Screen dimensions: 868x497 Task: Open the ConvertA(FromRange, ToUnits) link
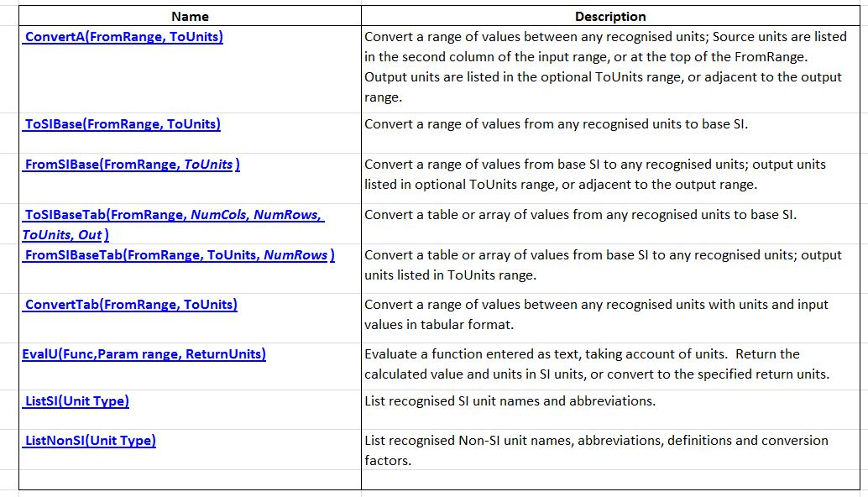[x=124, y=37]
